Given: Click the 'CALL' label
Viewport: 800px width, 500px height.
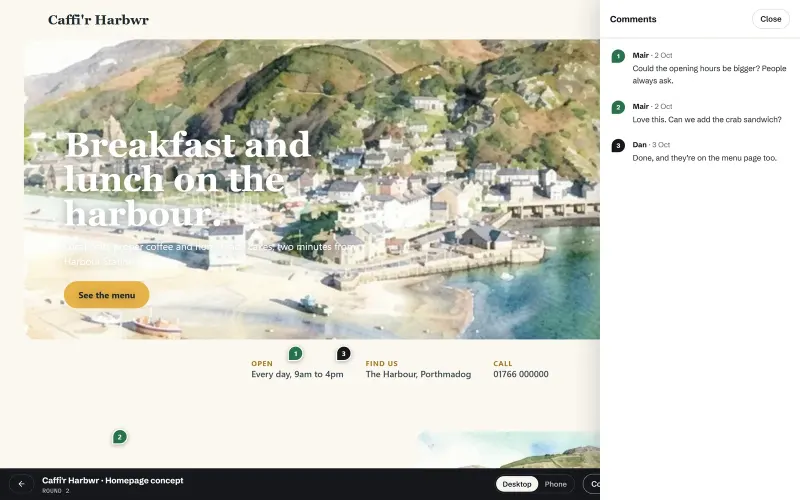Looking at the screenshot, I should tap(503, 363).
